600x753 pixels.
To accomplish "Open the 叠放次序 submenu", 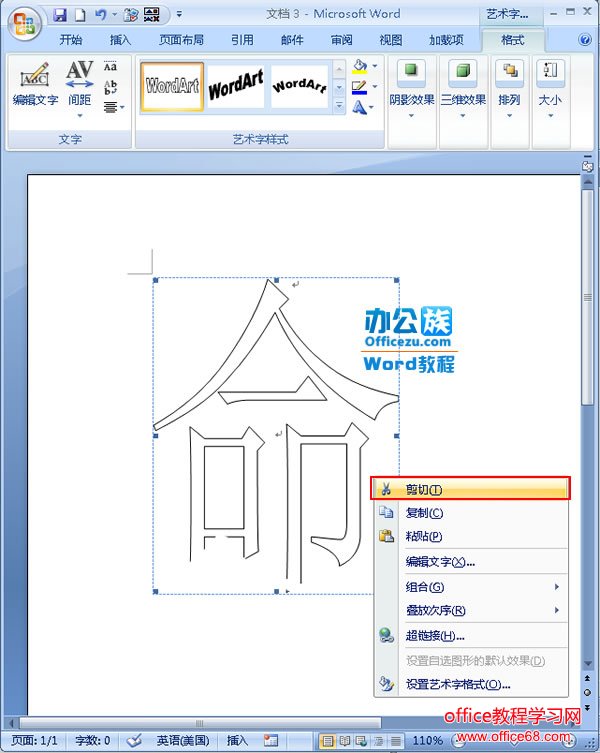I will (x=471, y=610).
